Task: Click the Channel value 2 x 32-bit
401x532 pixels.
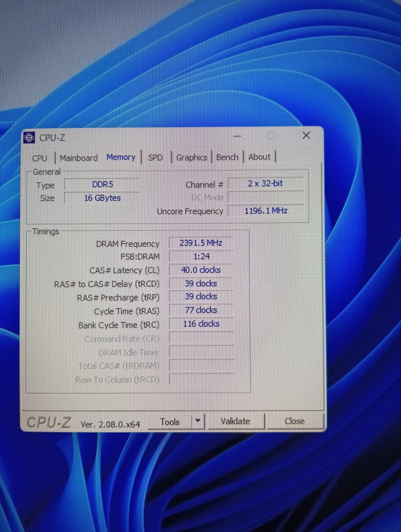Action: click(x=266, y=184)
